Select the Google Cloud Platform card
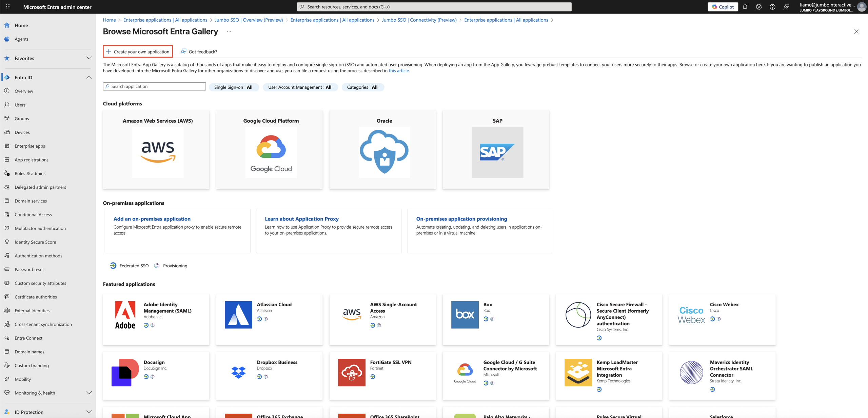Screen dimensions: 868x418 click(270, 149)
